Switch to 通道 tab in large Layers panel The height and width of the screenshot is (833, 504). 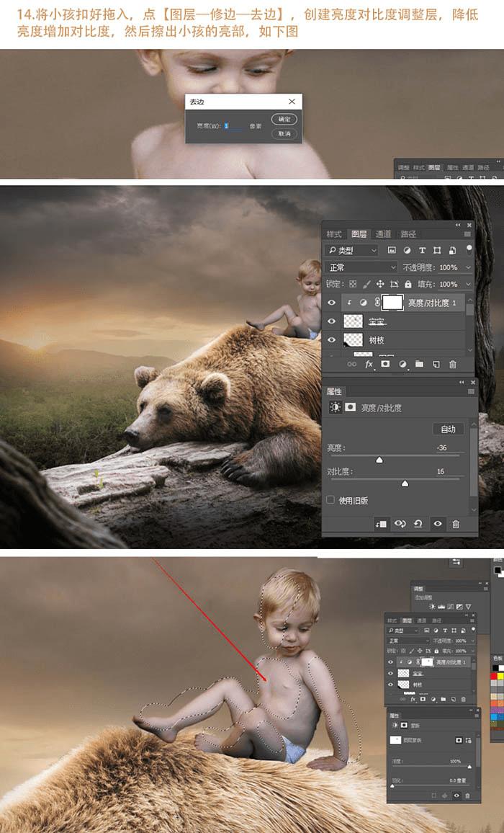click(384, 234)
